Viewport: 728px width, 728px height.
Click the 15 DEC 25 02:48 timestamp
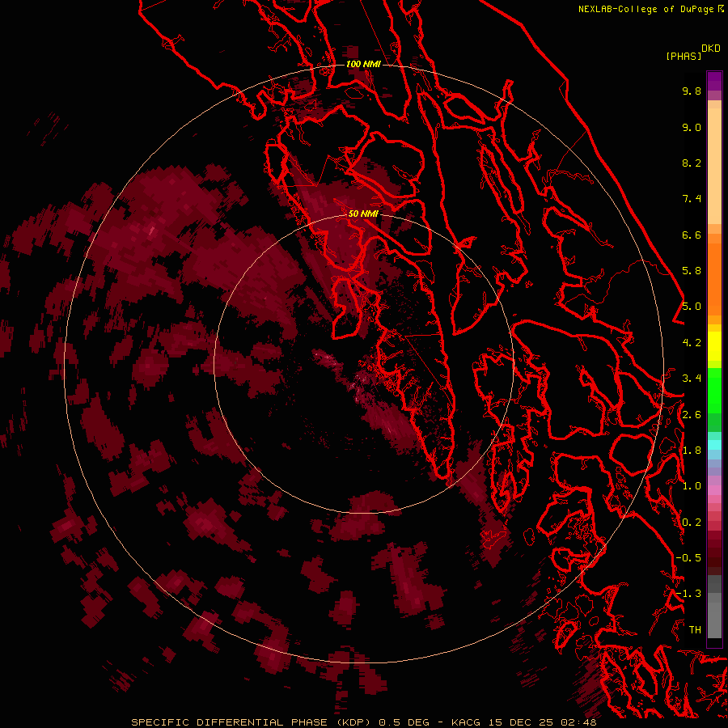coord(543,722)
